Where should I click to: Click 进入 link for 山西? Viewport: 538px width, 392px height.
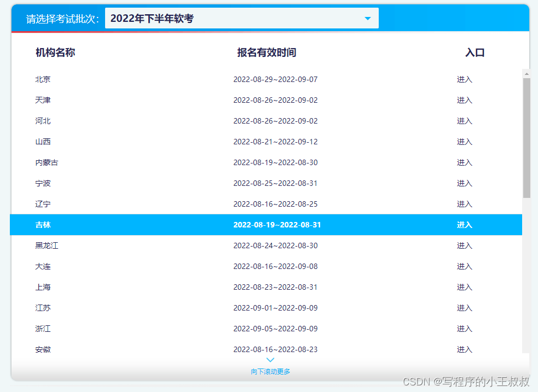pyautogui.click(x=464, y=142)
